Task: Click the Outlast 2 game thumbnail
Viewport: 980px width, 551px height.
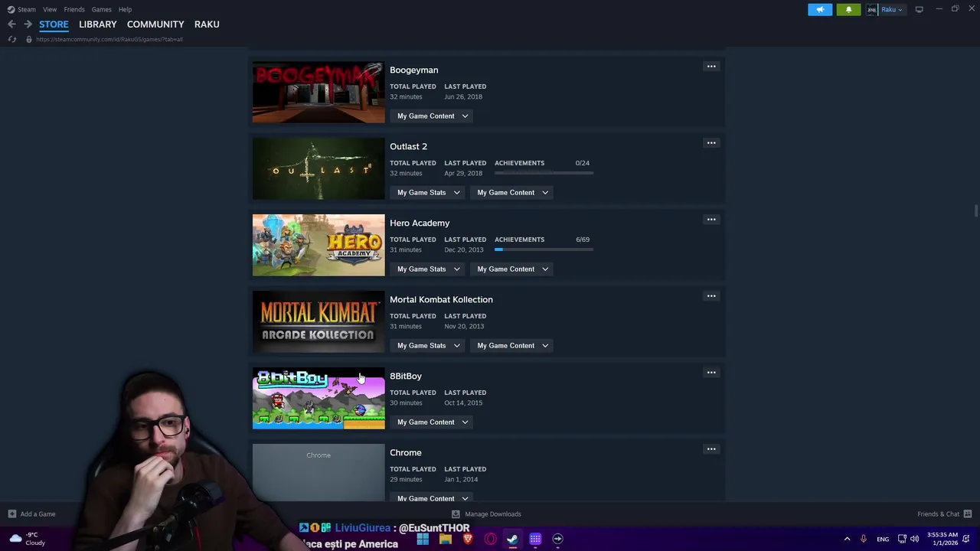Action: [318, 168]
